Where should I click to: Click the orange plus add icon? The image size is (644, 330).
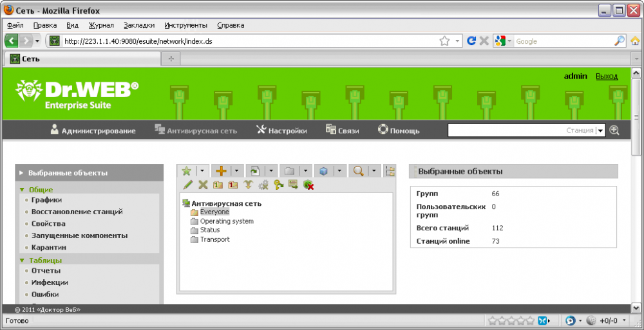tap(222, 171)
